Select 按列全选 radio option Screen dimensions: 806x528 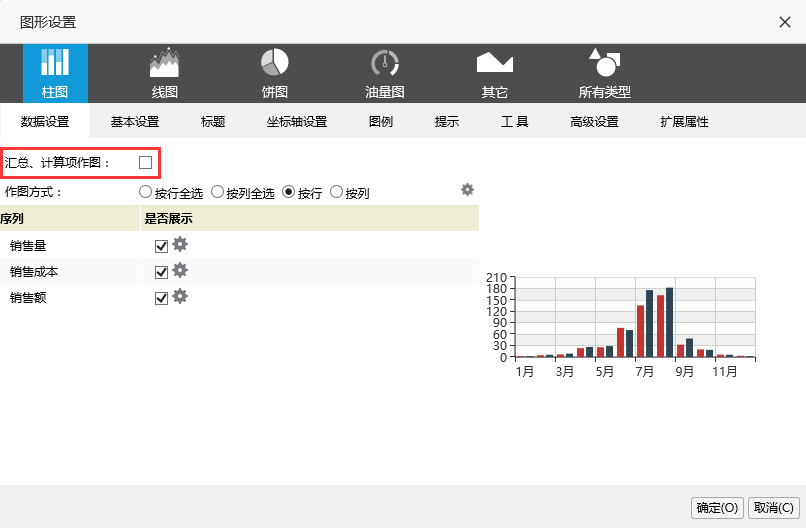(x=217, y=192)
